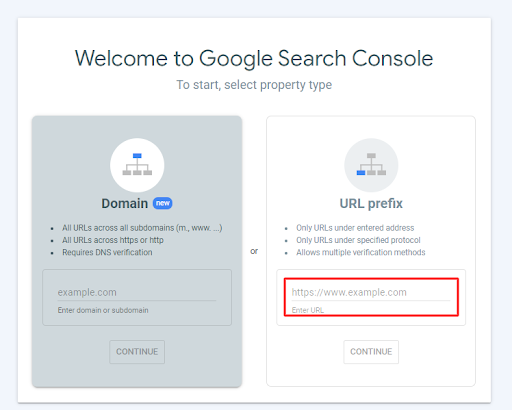This screenshot has height=410, width=512.
Task: Click the URL prefix sitemap icon
Action: [371, 165]
